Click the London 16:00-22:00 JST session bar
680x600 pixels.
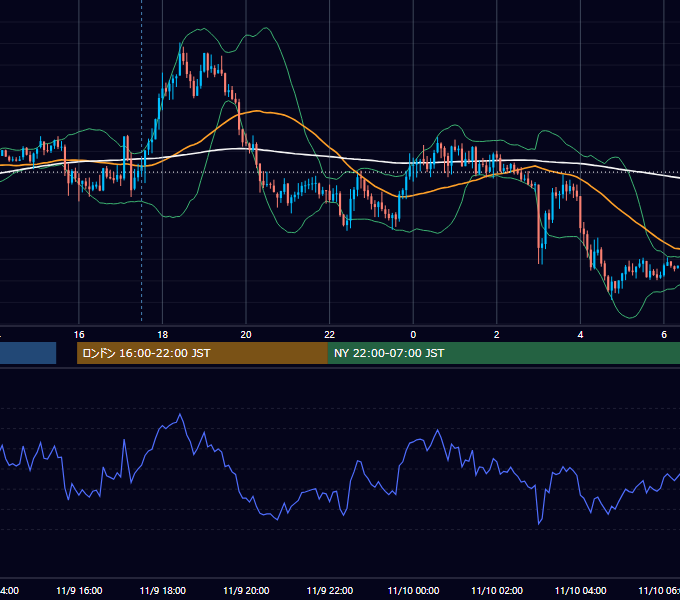(202, 353)
